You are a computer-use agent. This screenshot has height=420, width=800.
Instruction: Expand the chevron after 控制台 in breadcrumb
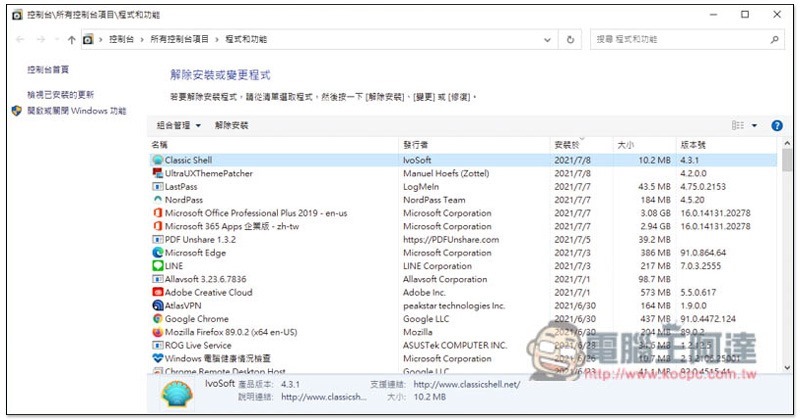point(142,39)
